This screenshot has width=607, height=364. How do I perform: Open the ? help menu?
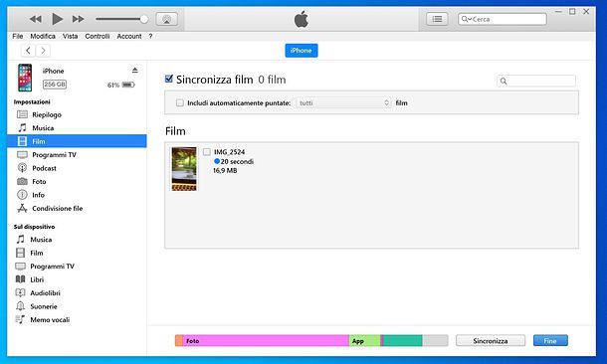click(150, 36)
